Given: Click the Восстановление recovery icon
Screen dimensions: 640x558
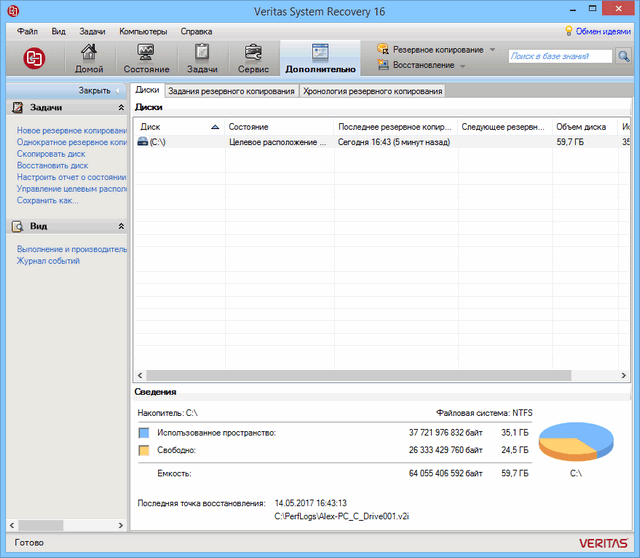Looking at the screenshot, I should [382, 64].
